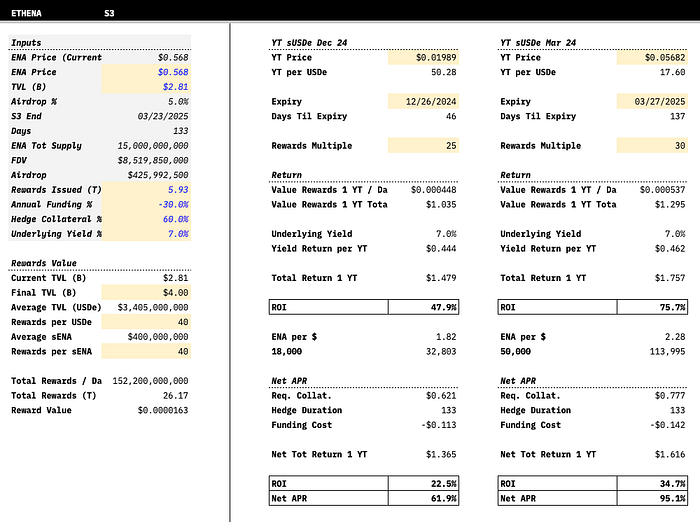Select the 50,000 amount label under ENA per $
700x522 pixels.
pyautogui.click(x=516, y=351)
